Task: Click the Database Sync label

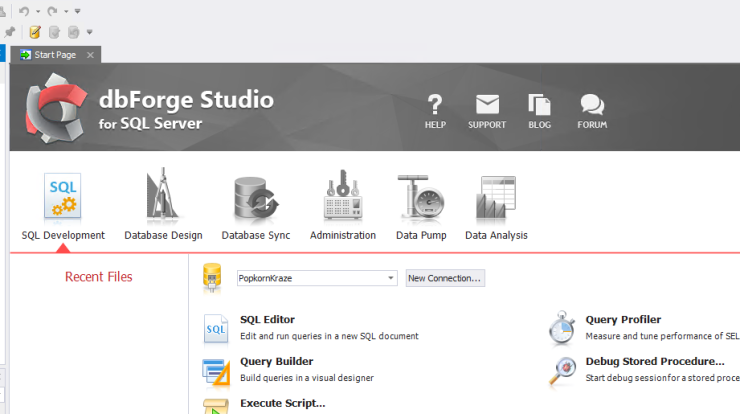Action: coord(256,235)
